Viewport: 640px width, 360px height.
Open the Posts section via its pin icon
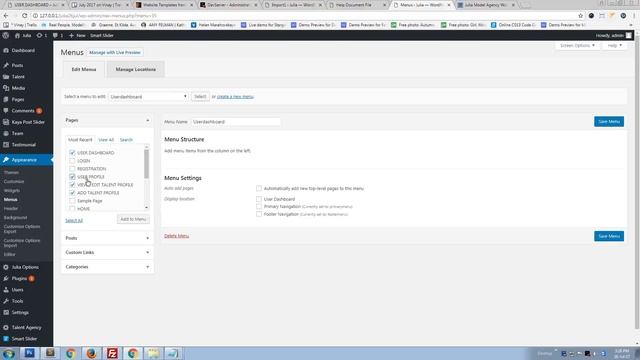[x=6, y=65]
